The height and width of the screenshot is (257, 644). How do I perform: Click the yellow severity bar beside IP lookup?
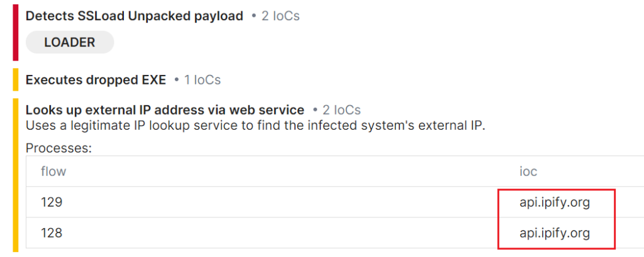(x=16, y=175)
